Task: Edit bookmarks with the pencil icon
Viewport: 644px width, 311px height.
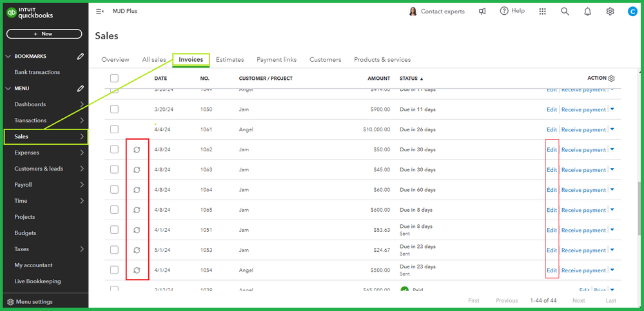Action: pyautogui.click(x=81, y=56)
